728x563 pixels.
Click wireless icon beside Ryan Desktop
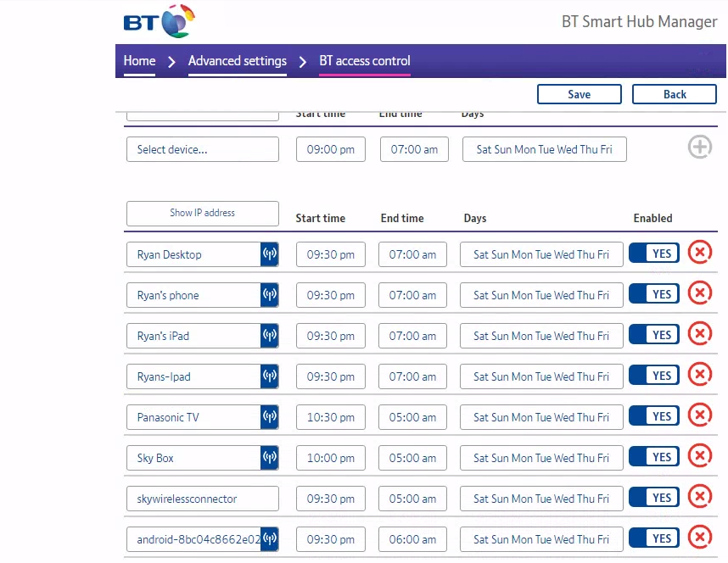[x=269, y=254]
